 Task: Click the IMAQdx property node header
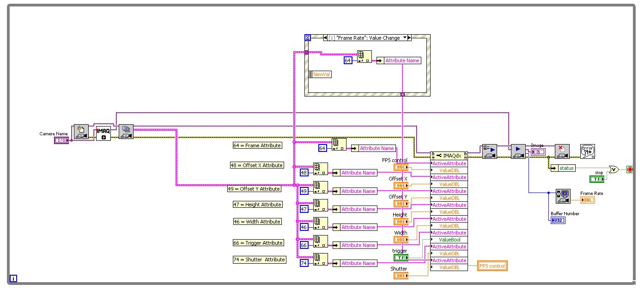click(449, 156)
